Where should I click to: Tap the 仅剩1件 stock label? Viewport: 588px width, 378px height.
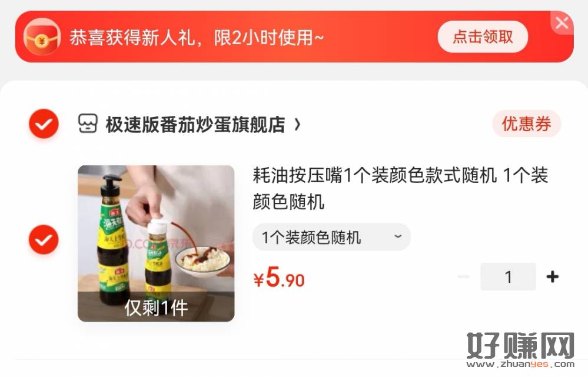tap(156, 307)
